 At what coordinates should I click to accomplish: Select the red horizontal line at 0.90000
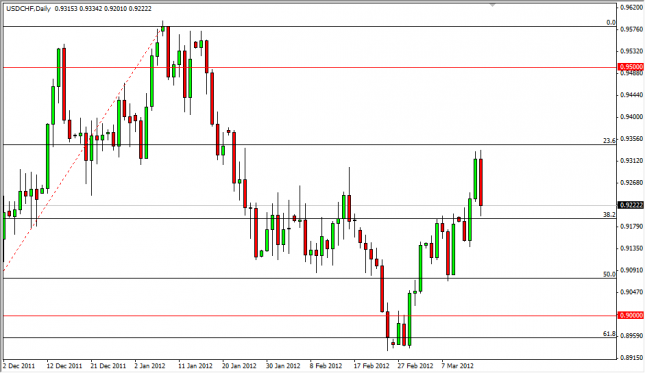click(x=309, y=316)
